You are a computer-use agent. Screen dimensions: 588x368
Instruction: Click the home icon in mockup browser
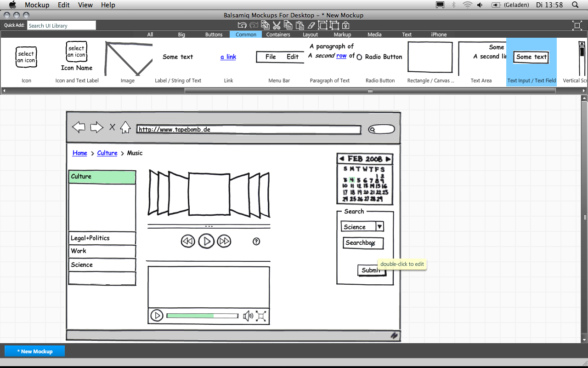(125, 127)
